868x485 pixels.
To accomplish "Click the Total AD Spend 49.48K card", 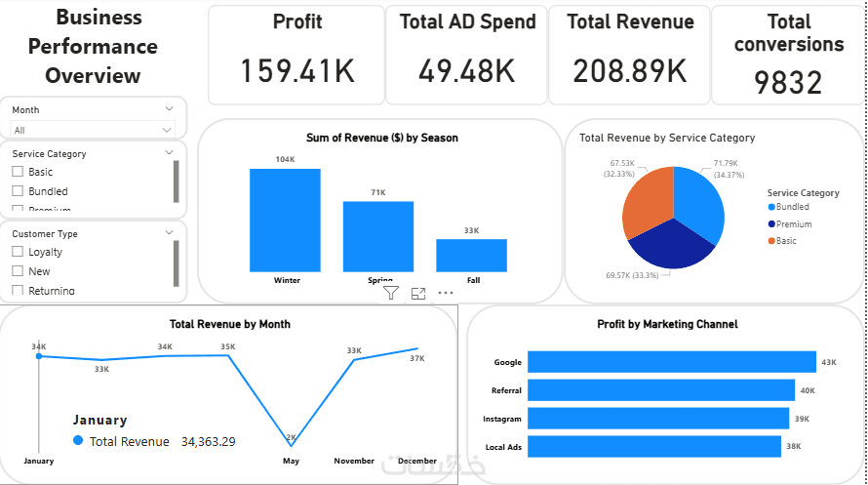I will pyautogui.click(x=466, y=55).
